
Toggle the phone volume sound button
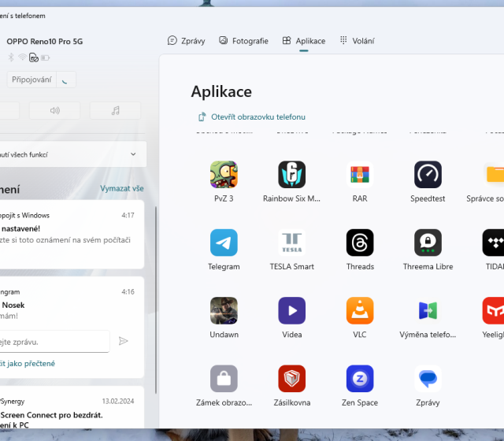54,110
